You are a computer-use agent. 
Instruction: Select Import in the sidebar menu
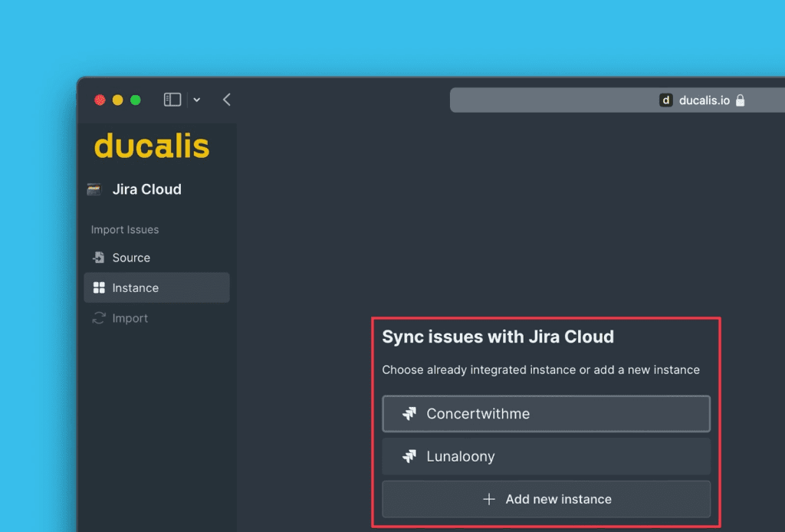pyautogui.click(x=130, y=318)
